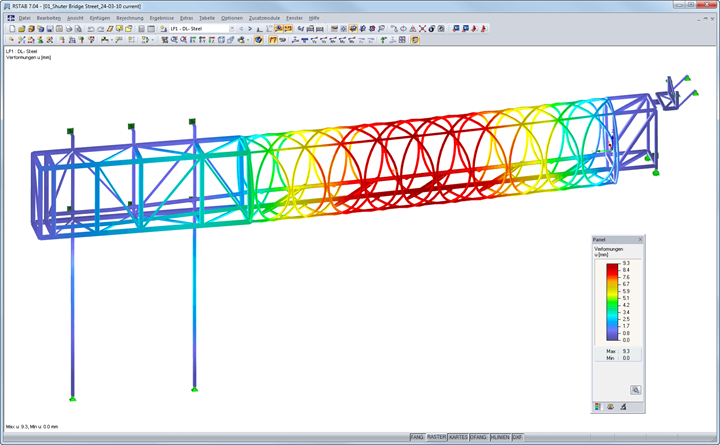This screenshot has width=720, height=445.
Task: Open filter tab with microscope icon in Panel
Action: click(x=623, y=407)
